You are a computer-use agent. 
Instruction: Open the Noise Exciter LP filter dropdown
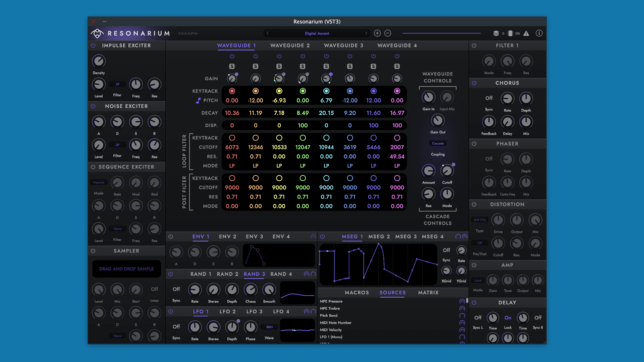(x=117, y=145)
